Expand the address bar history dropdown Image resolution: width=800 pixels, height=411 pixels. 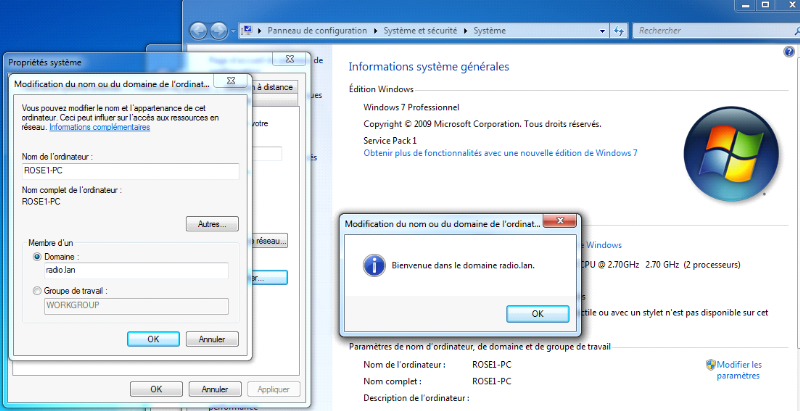point(604,31)
